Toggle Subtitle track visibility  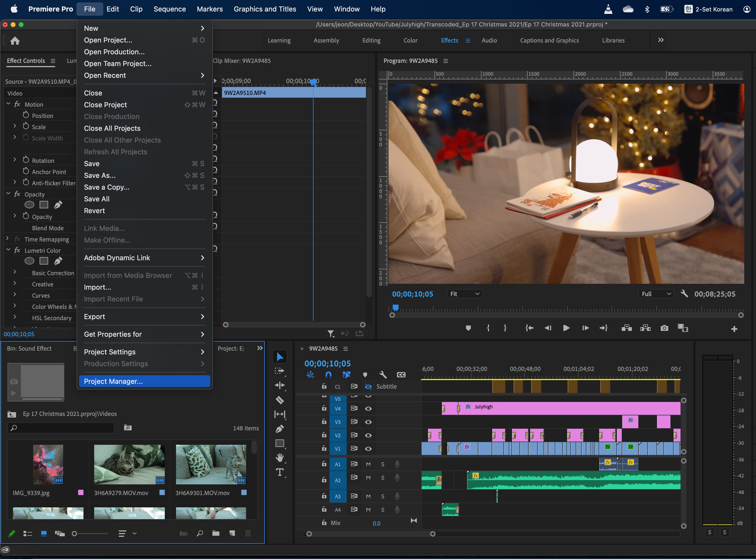coord(368,386)
